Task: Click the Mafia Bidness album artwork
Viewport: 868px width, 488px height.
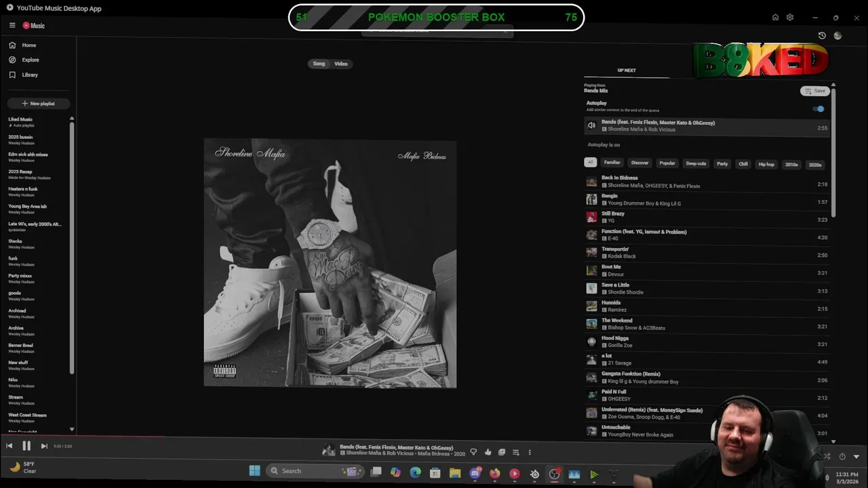Action: pyautogui.click(x=330, y=263)
